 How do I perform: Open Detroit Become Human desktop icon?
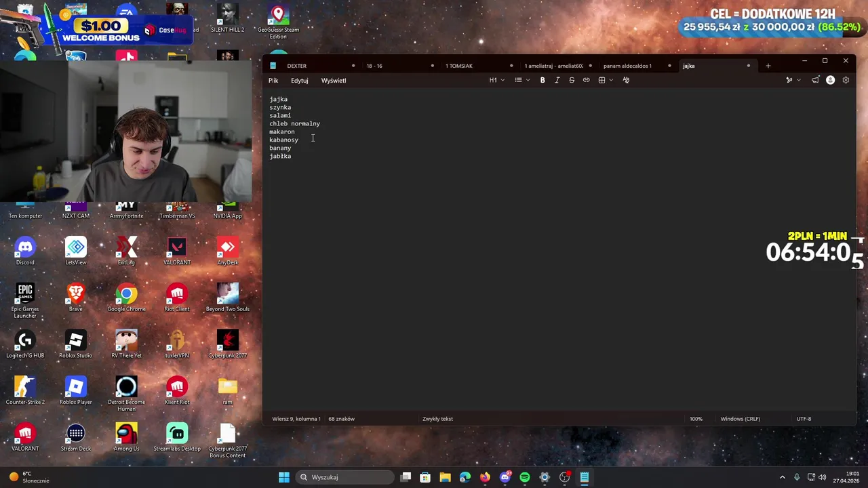click(126, 394)
